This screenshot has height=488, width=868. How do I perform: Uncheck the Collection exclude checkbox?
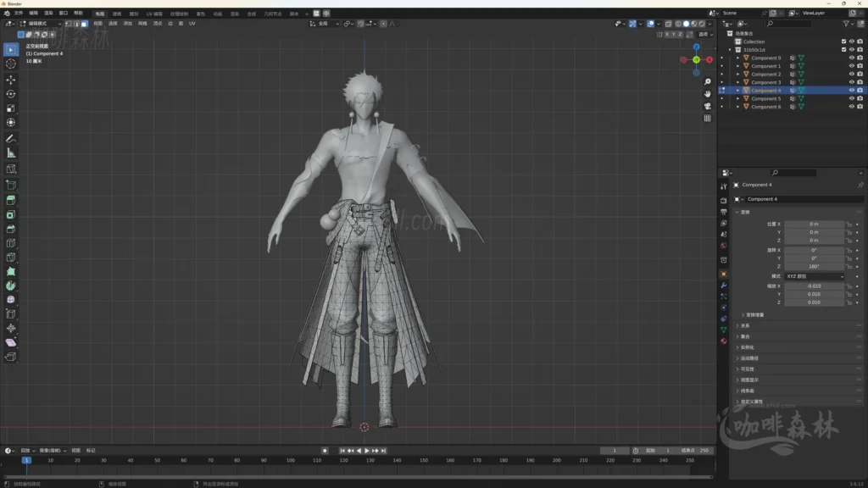(x=843, y=42)
